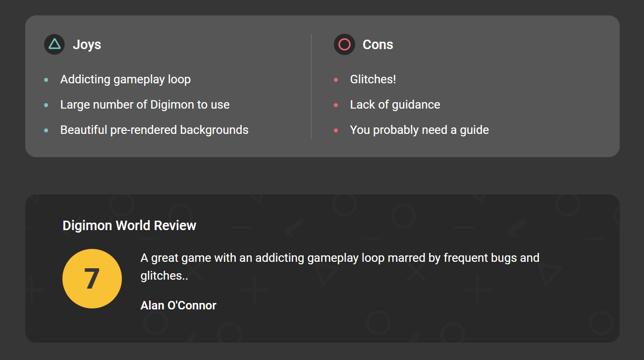
Task: Click the You probably need a guide item
Action: coord(420,130)
